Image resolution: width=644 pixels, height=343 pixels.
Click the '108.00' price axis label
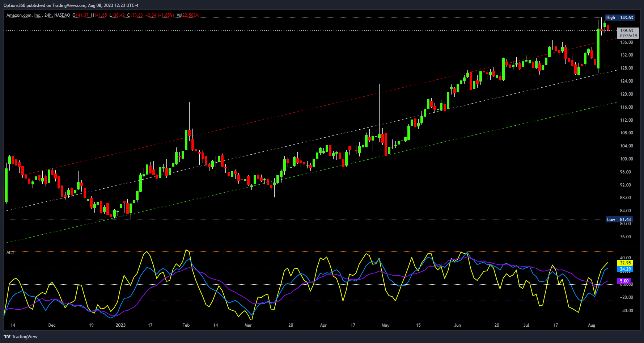click(627, 133)
